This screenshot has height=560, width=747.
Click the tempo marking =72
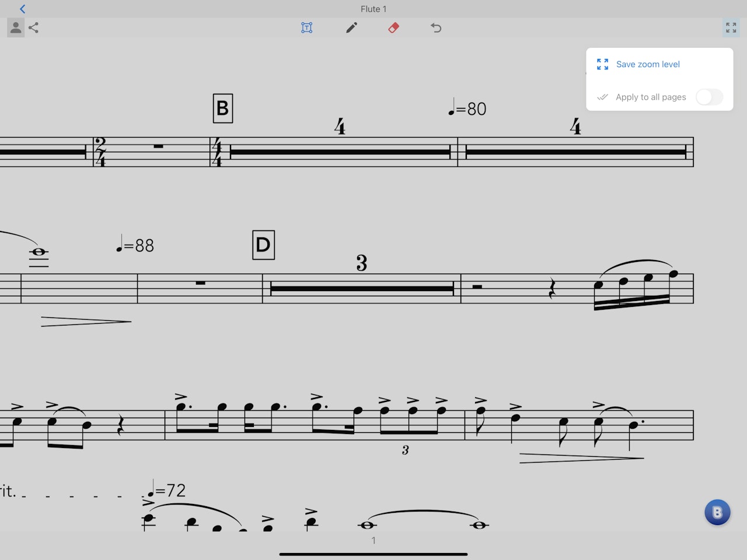(x=167, y=489)
